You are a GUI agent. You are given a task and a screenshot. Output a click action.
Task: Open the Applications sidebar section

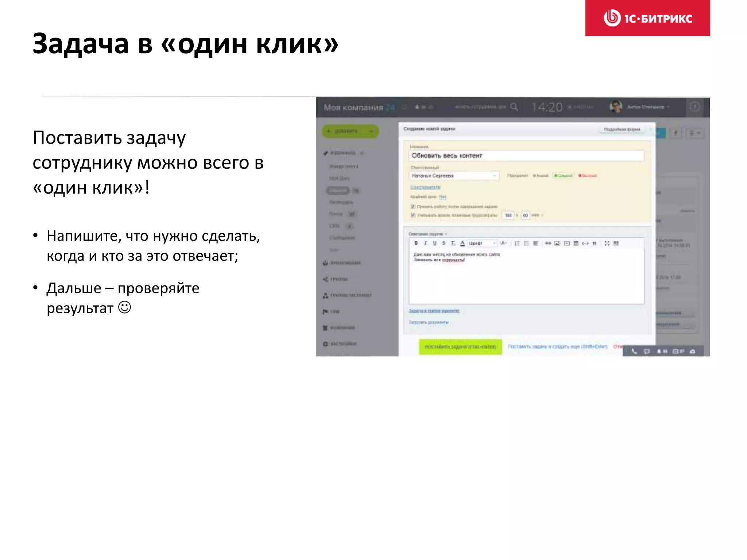pos(342,263)
